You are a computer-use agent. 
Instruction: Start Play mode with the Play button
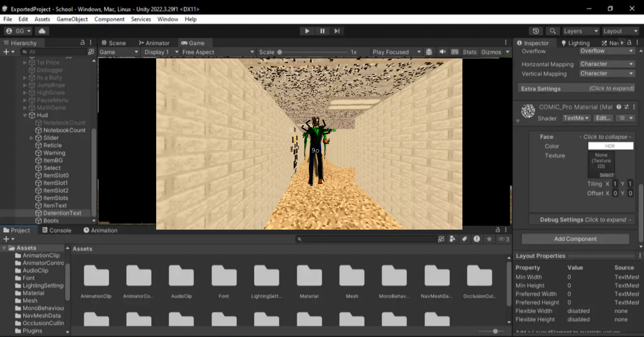click(307, 31)
